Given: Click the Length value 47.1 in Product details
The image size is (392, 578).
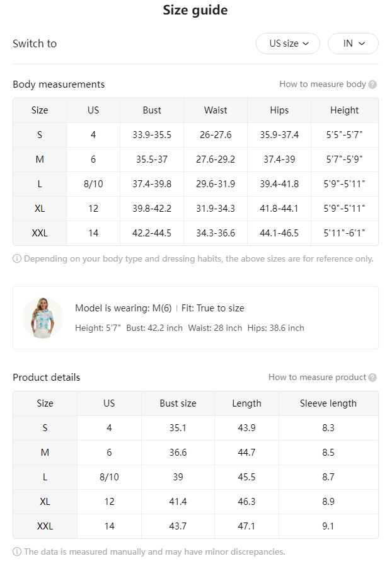Looking at the screenshot, I should coord(246,526).
